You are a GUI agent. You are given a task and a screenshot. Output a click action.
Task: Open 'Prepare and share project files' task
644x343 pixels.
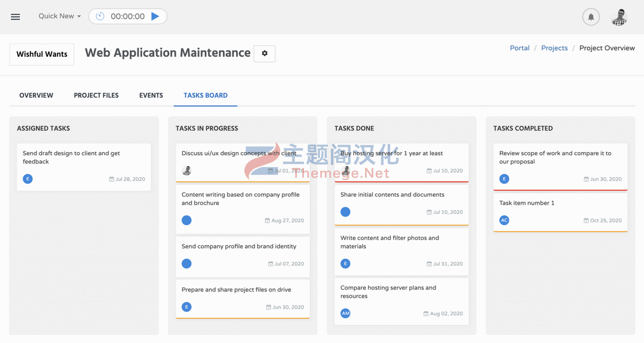(x=236, y=290)
